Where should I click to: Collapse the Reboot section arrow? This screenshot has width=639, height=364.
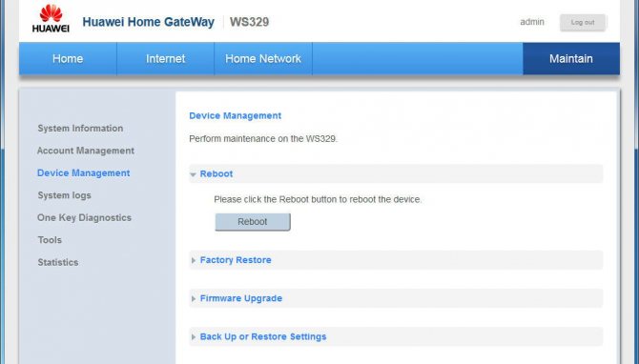(x=194, y=174)
